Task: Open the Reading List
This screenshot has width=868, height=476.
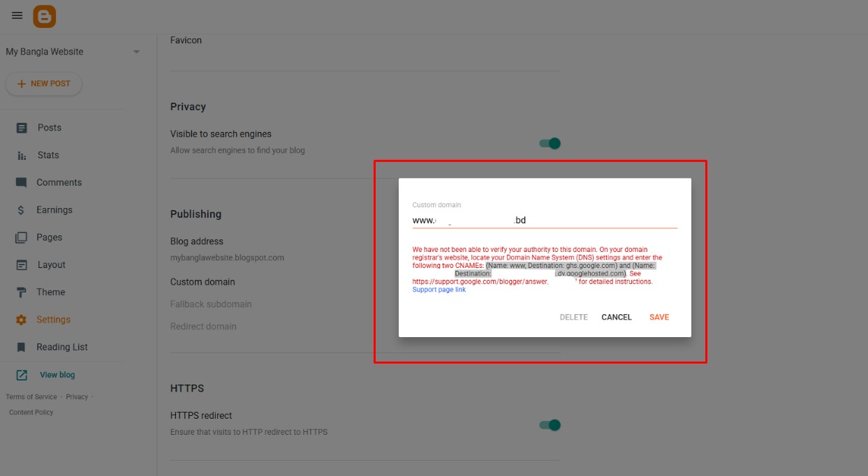Action: (62, 347)
